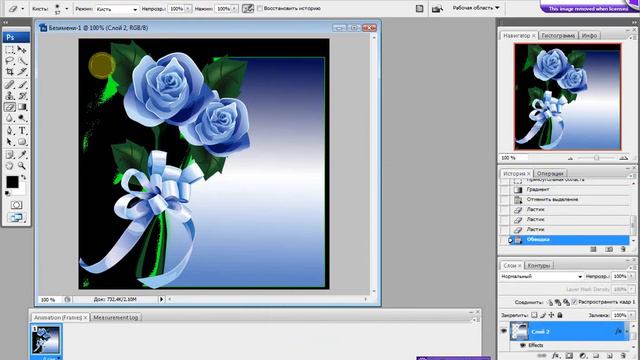Select the Blur tool
This screenshot has width=640, height=360.
[x=10, y=118]
